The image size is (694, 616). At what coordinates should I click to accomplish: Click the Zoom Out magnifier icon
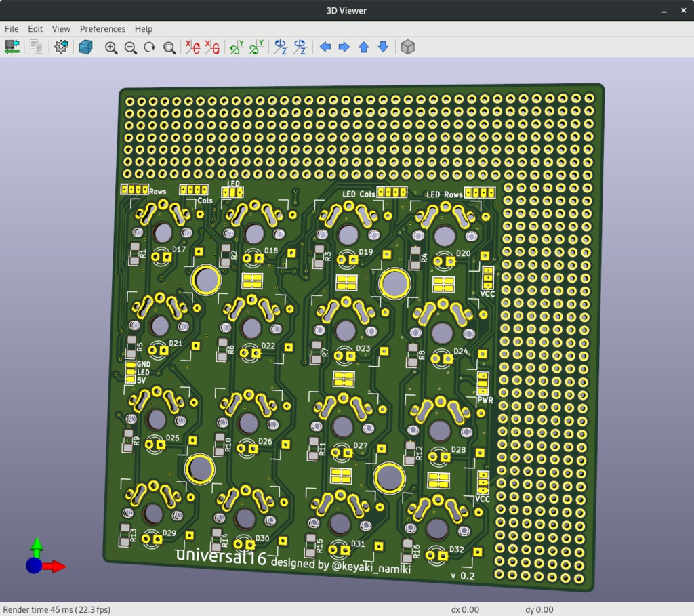coord(131,47)
